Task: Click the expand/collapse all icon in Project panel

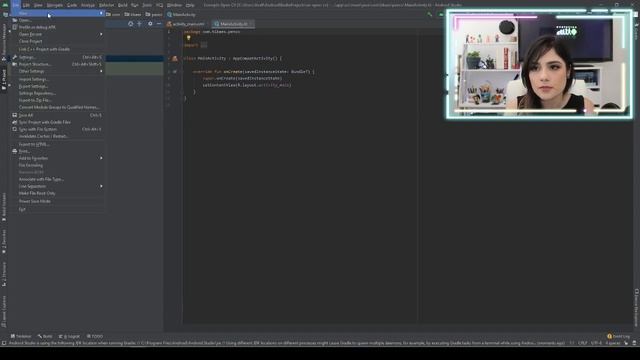Action: pyautogui.click(x=140, y=24)
